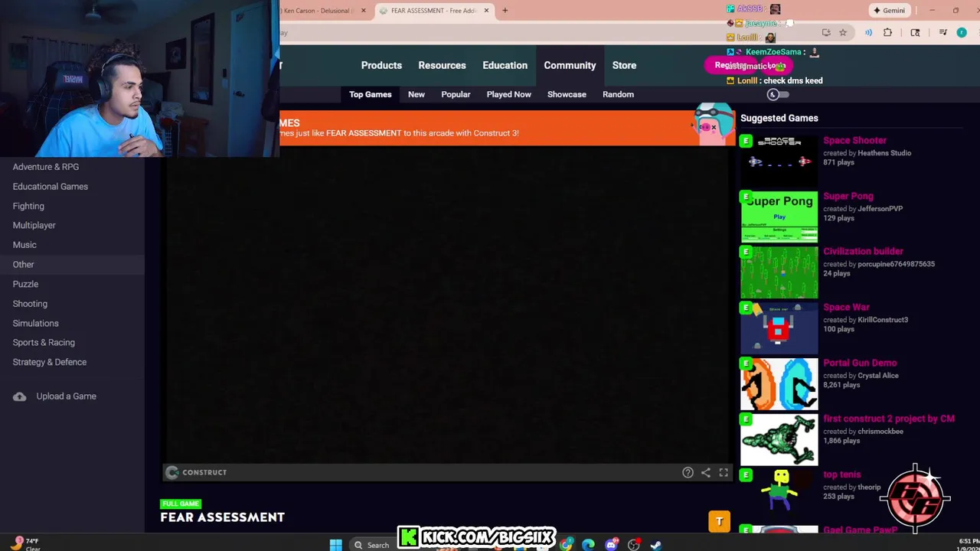Open the media playlist control icon

pyautogui.click(x=943, y=33)
